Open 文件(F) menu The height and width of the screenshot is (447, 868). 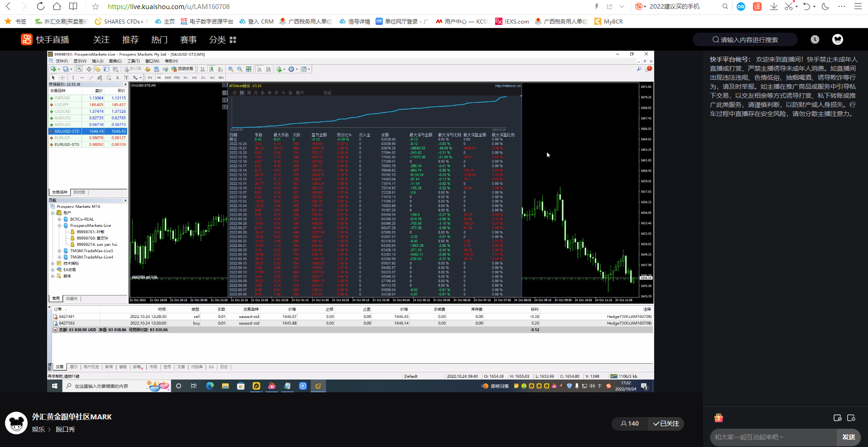click(x=62, y=61)
